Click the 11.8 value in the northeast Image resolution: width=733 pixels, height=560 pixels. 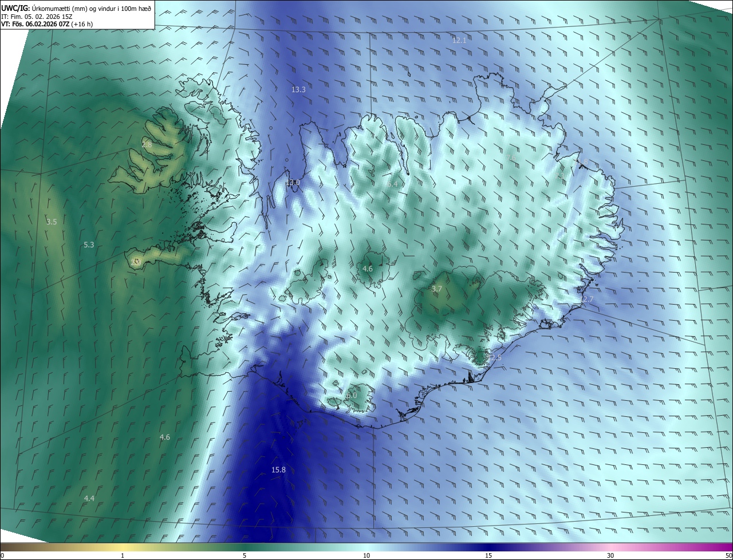(x=581, y=162)
